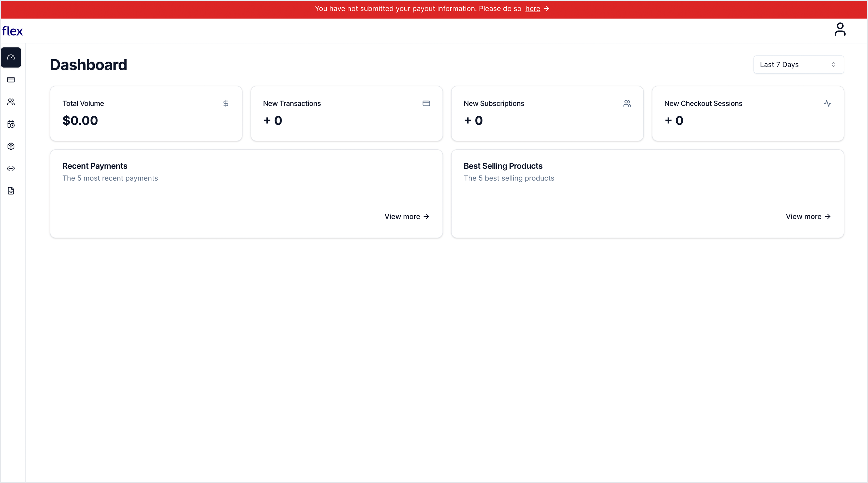The height and width of the screenshot is (483, 868).
Task: Click View more under Recent Payments
Action: click(x=407, y=217)
